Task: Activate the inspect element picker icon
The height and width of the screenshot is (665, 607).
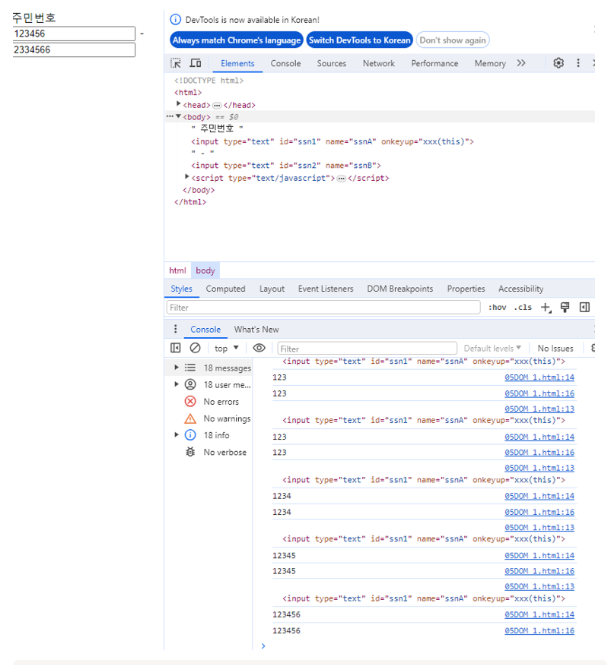Action: [176, 63]
